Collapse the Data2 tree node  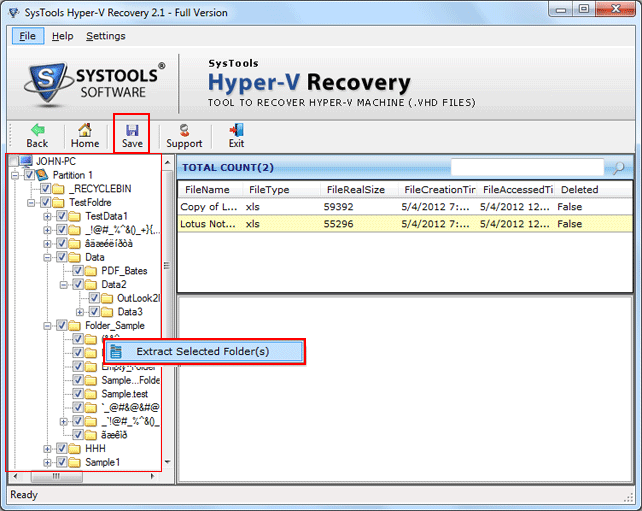[x=63, y=285]
